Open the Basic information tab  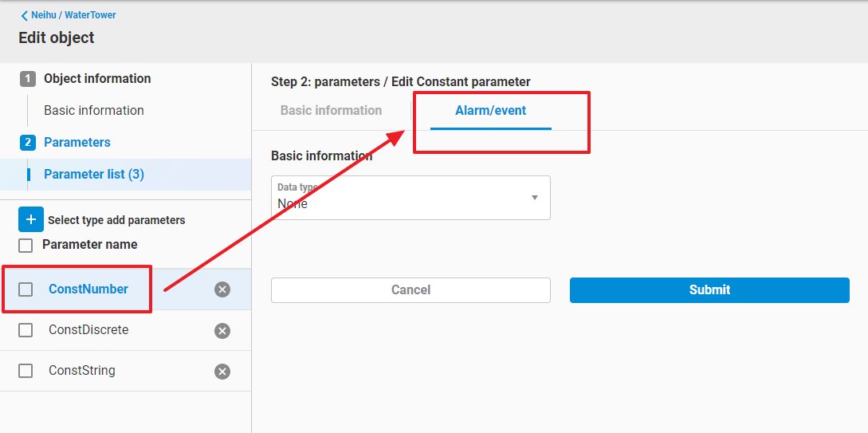point(331,111)
